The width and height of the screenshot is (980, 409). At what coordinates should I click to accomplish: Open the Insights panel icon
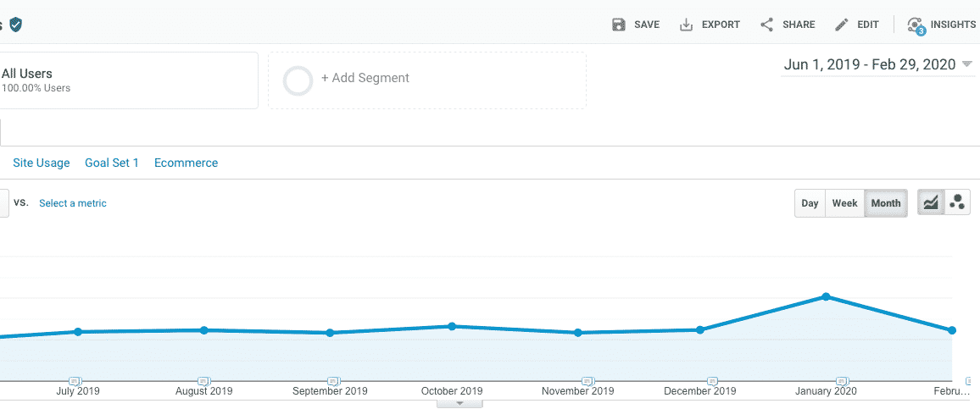916,25
